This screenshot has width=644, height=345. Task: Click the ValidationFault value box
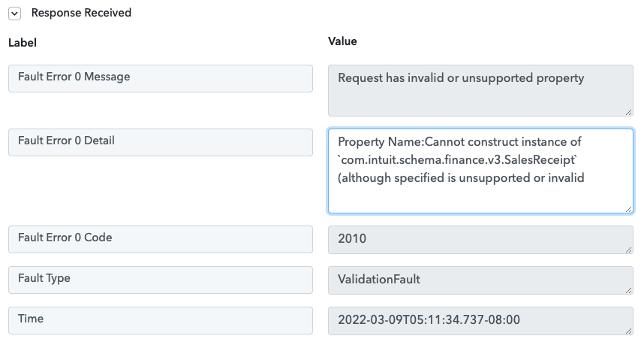click(480, 280)
